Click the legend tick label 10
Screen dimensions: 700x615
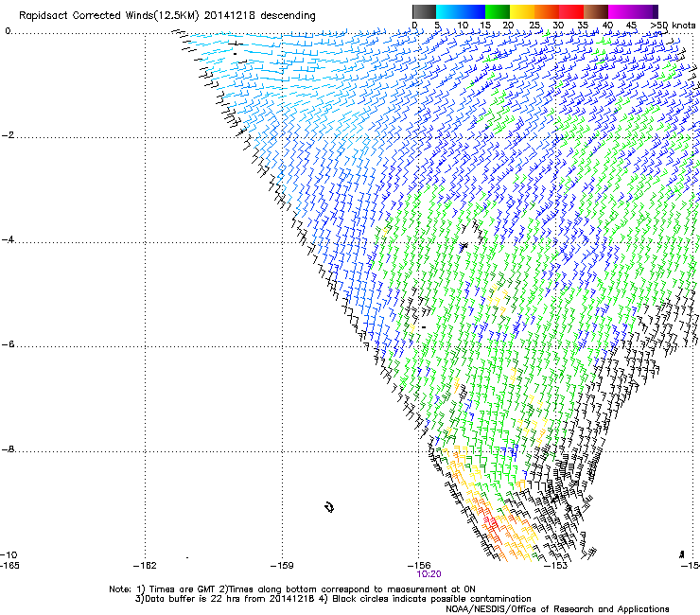pos(463,25)
